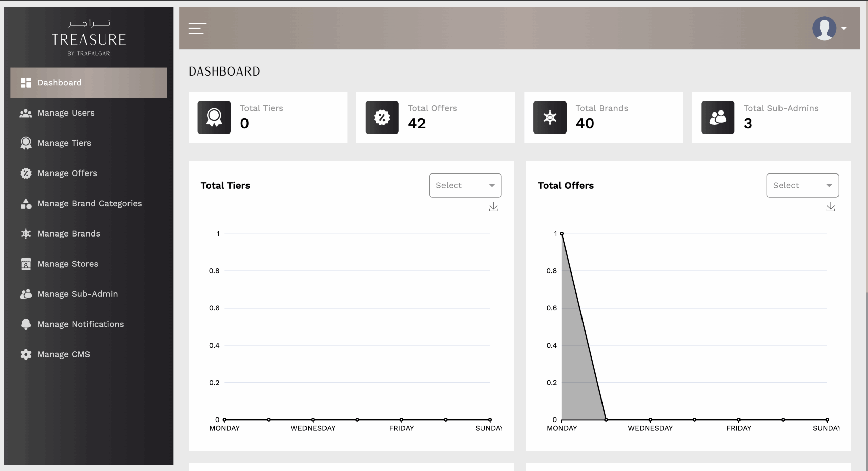This screenshot has height=471, width=868.
Task: Click the Total Sub-Admins people icon
Action: 718,117
